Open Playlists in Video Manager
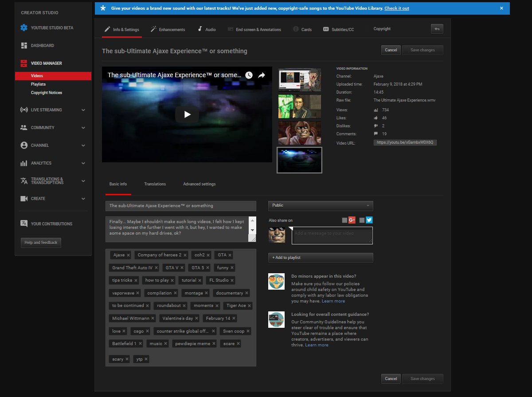Image resolution: width=532 pixels, height=397 pixels. point(38,84)
